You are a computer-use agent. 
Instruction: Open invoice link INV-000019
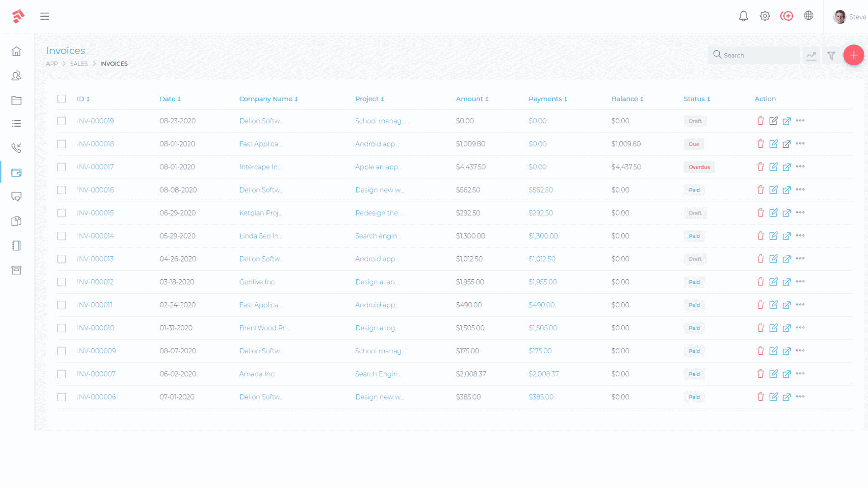(x=95, y=121)
